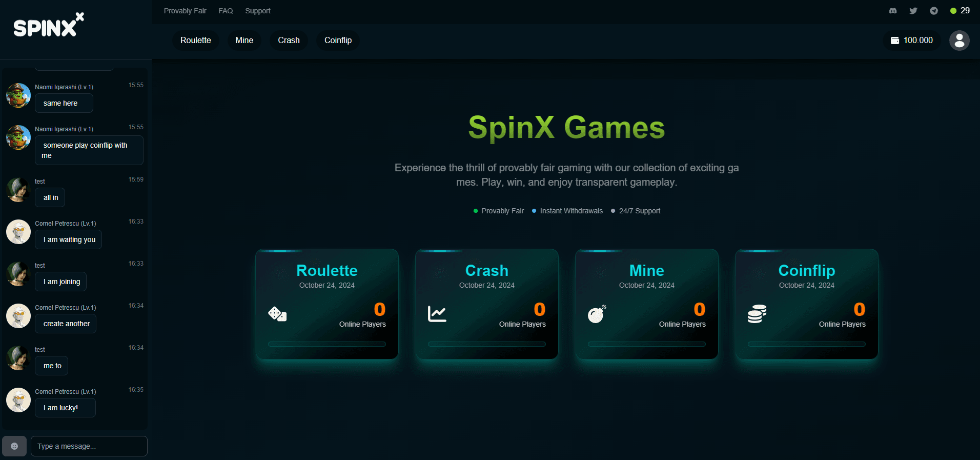980x460 pixels.
Task: Open the Discord icon link
Action: (893, 11)
